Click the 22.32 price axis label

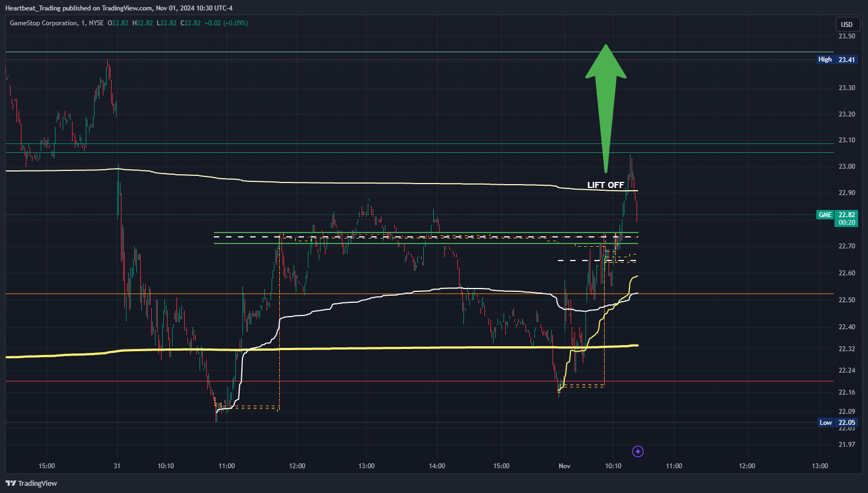847,349
